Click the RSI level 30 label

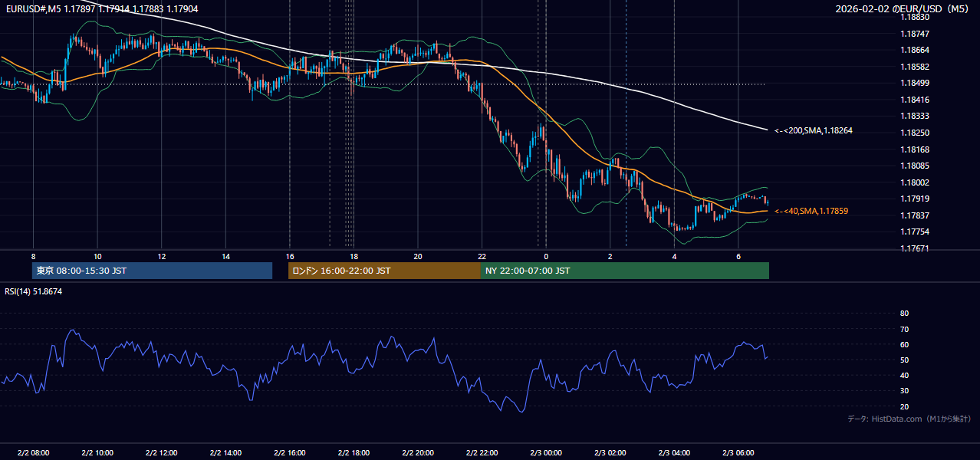904,391
